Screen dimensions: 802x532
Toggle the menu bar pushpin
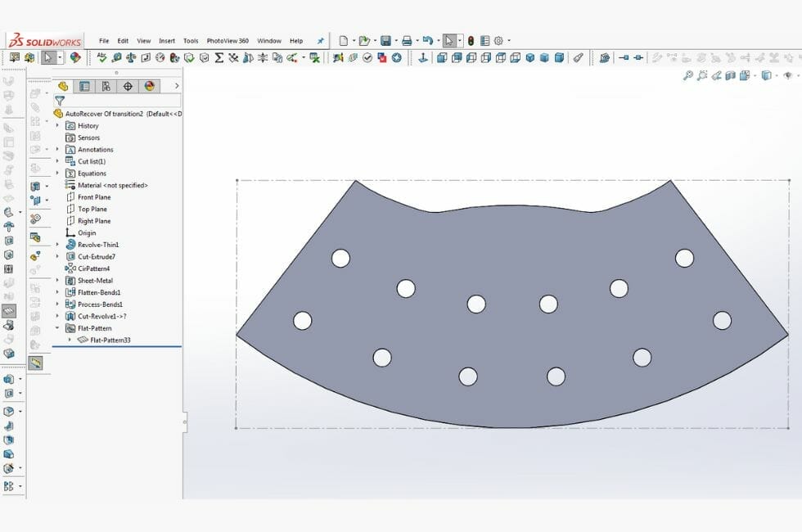click(320, 40)
